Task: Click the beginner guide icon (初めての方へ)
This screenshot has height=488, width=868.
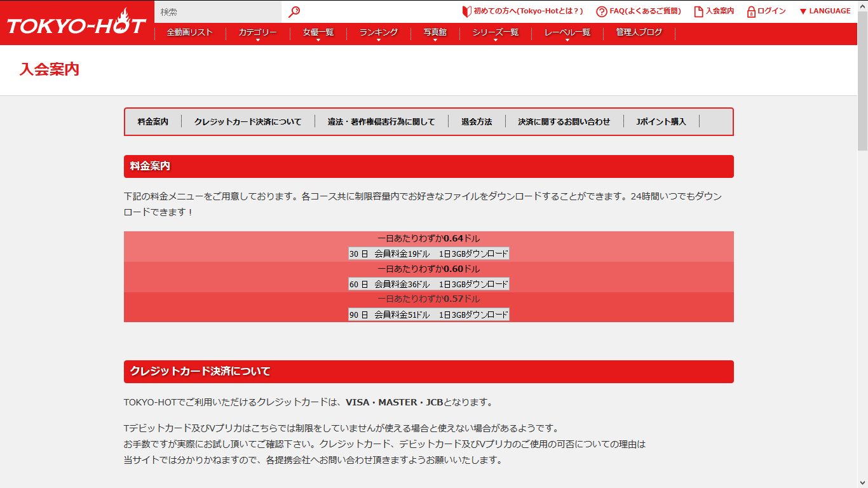Action: (466, 11)
